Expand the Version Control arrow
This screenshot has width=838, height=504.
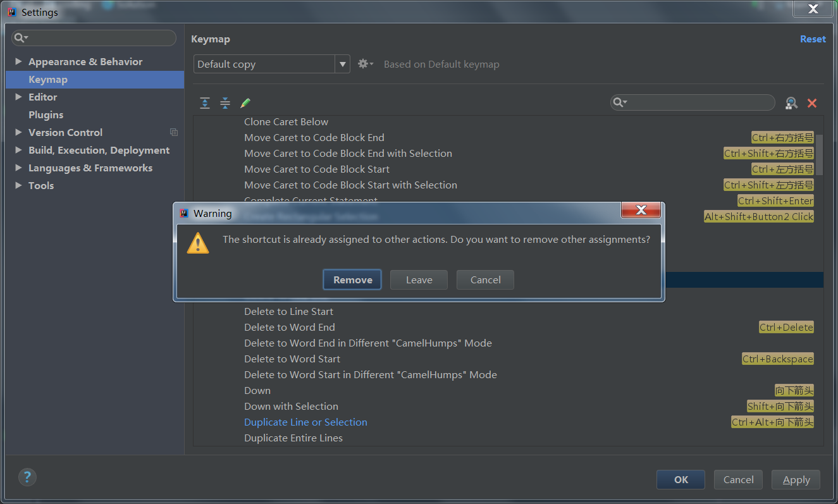18,132
